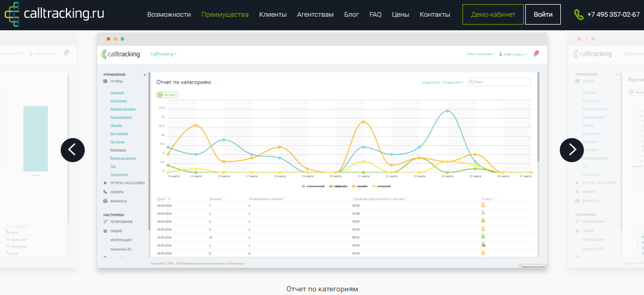
Task: Open the date range dropdown picker
Action: coord(442,83)
